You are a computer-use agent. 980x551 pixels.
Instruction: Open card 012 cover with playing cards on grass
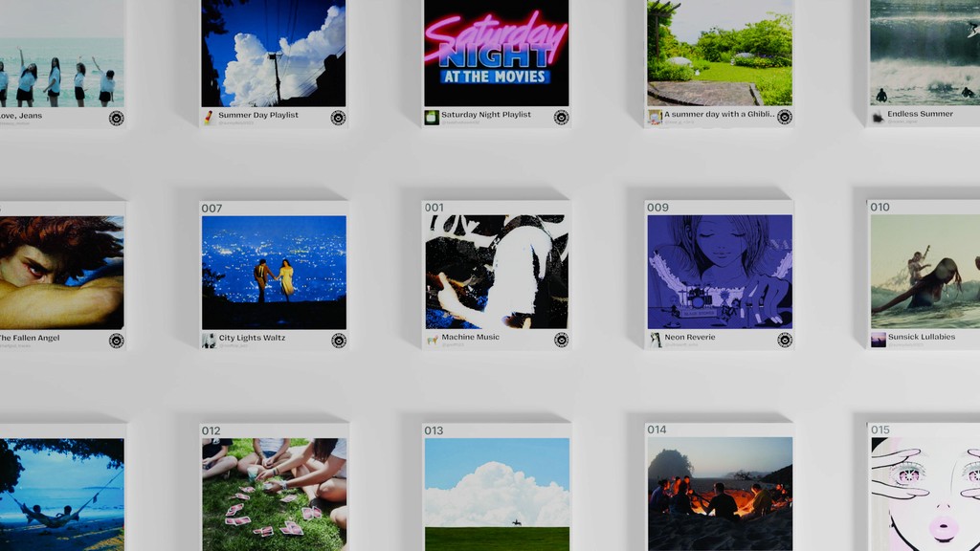pyautogui.click(x=275, y=495)
